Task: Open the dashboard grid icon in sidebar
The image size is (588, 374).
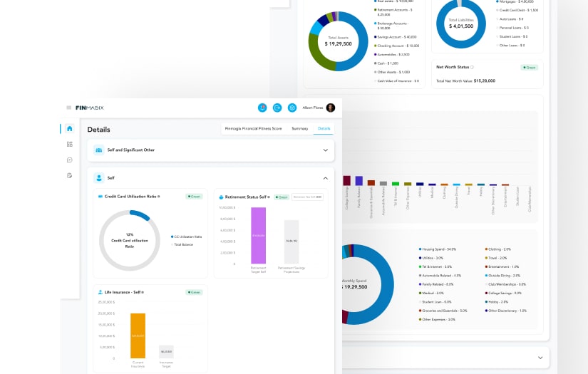Action: 69,145
